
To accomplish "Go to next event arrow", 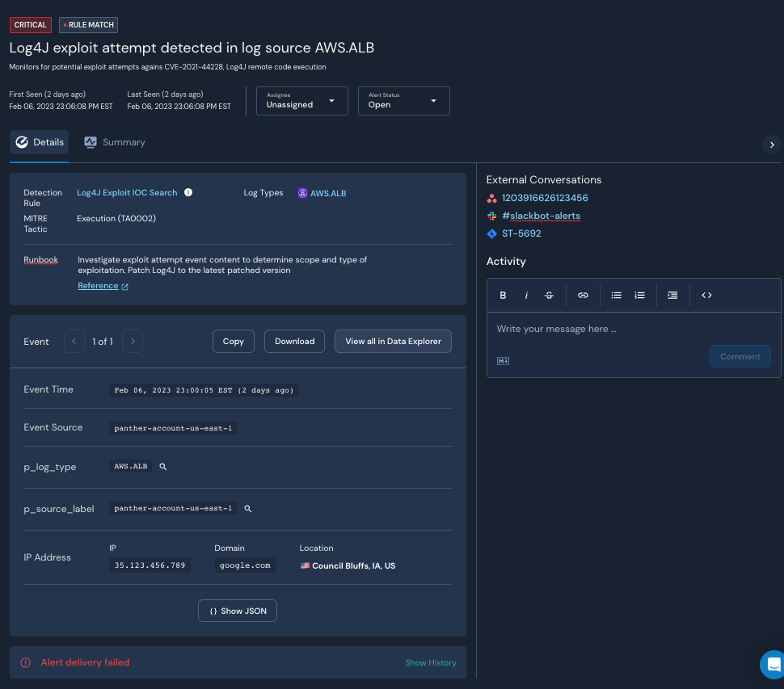I will (x=133, y=342).
